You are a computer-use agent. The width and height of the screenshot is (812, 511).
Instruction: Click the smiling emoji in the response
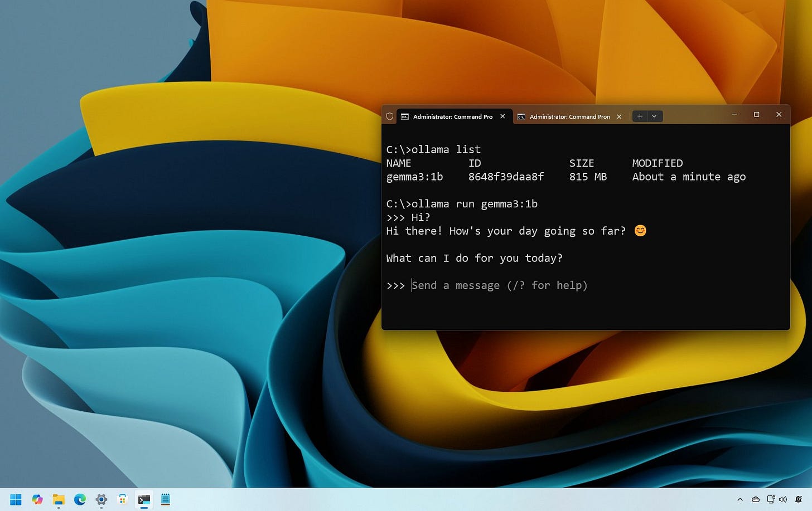pos(640,231)
